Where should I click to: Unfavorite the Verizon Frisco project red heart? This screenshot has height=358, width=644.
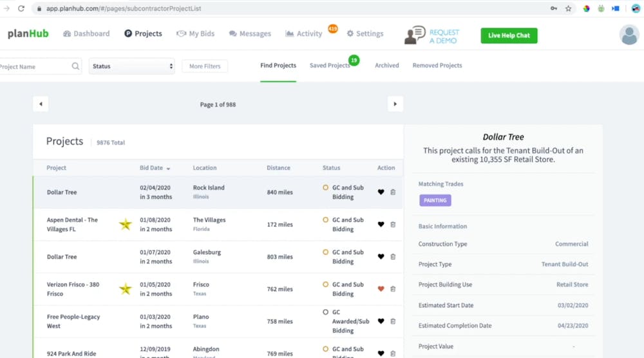[381, 288]
